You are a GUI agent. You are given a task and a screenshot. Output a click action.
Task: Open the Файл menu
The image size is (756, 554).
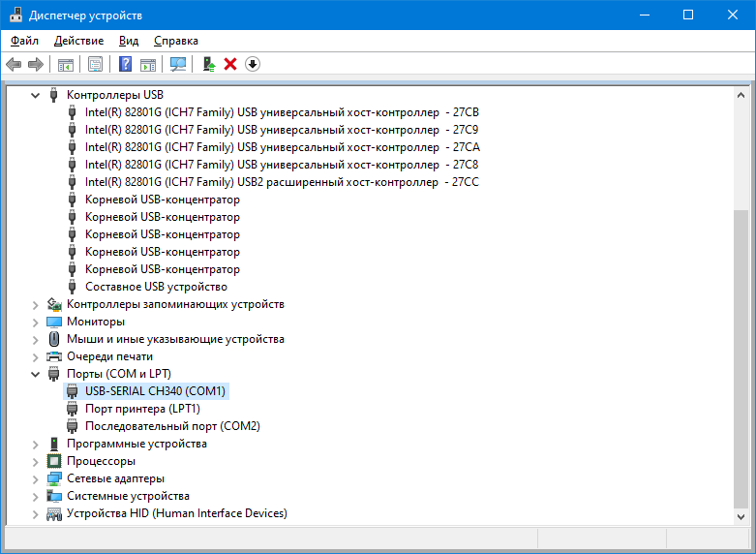[24, 41]
